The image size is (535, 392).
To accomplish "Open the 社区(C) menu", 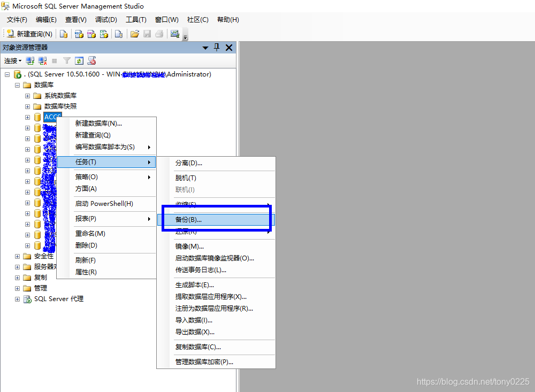I will (197, 20).
